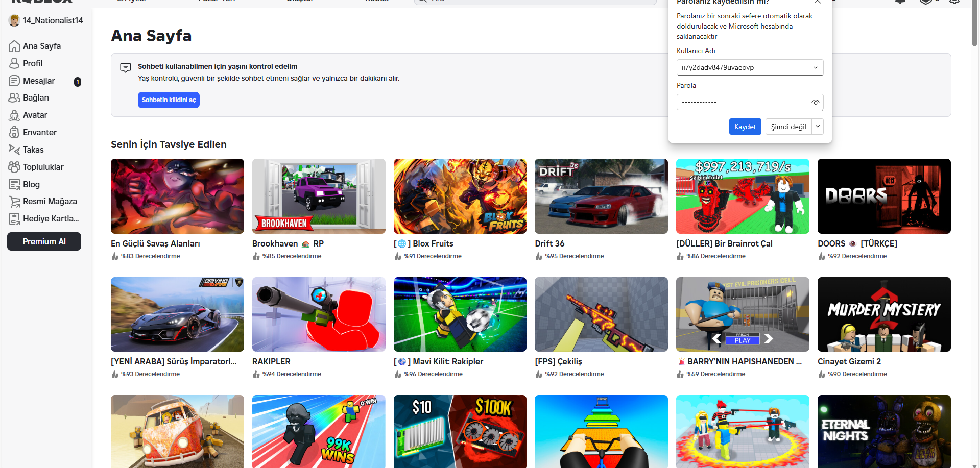Open the Cinayet Gizemi 2 title link
The width and height of the screenshot is (980, 468).
(x=849, y=361)
